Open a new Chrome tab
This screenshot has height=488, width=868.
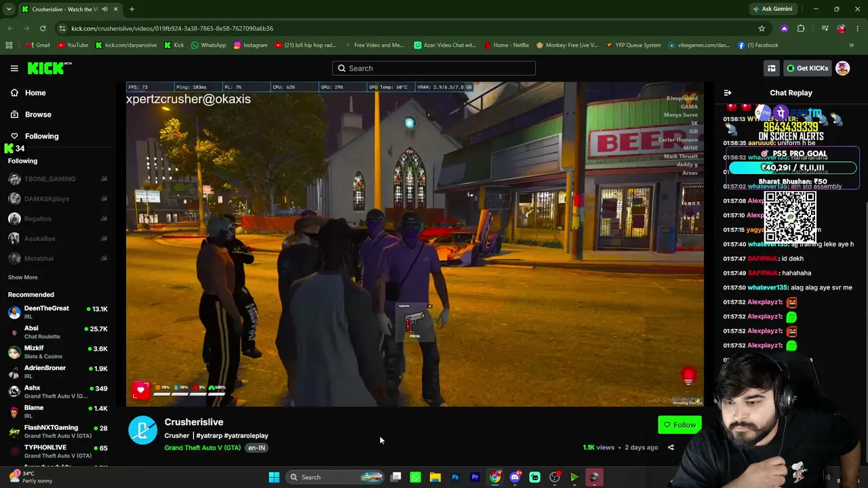click(x=132, y=9)
